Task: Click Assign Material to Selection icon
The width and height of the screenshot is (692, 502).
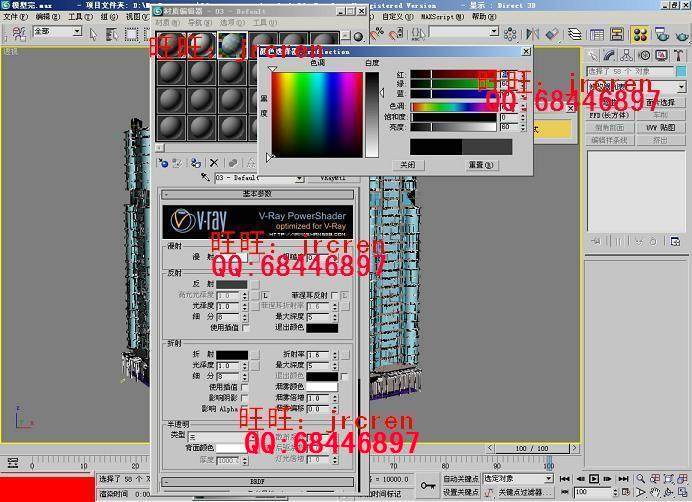Action: click(x=196, y=163)
